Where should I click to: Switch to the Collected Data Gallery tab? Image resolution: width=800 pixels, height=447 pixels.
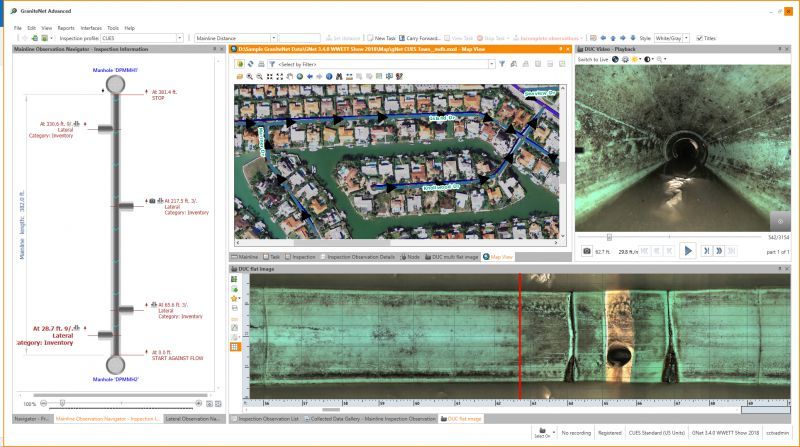click(x=370, y=418)
